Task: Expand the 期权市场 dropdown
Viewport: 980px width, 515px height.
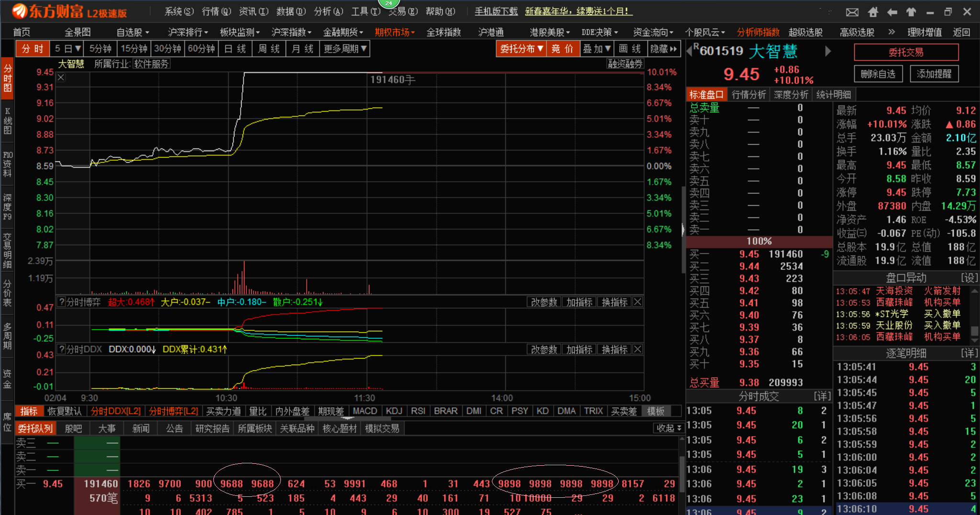Action: coord(394,32)
